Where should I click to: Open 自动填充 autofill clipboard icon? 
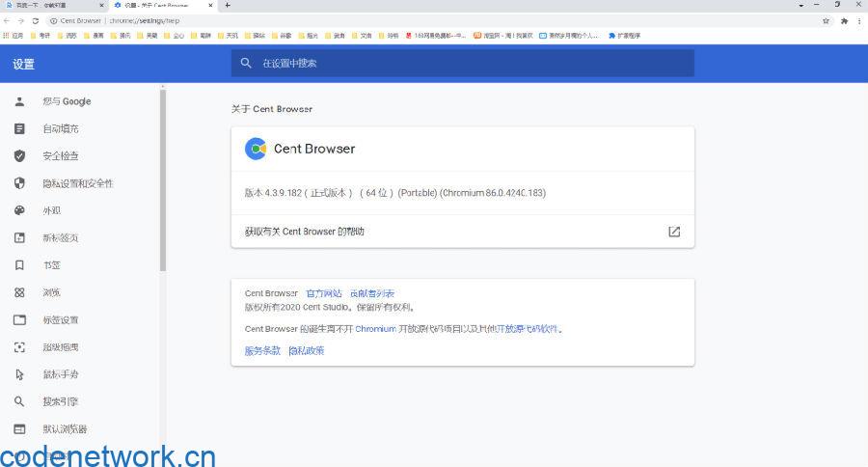pyautogui.click(x=19, y=128)
